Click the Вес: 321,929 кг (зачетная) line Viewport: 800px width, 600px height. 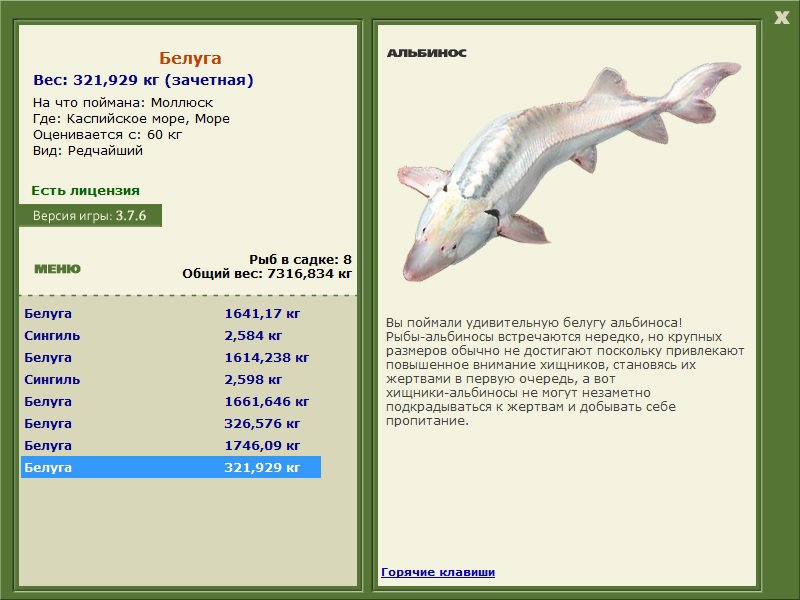point(143,80)
